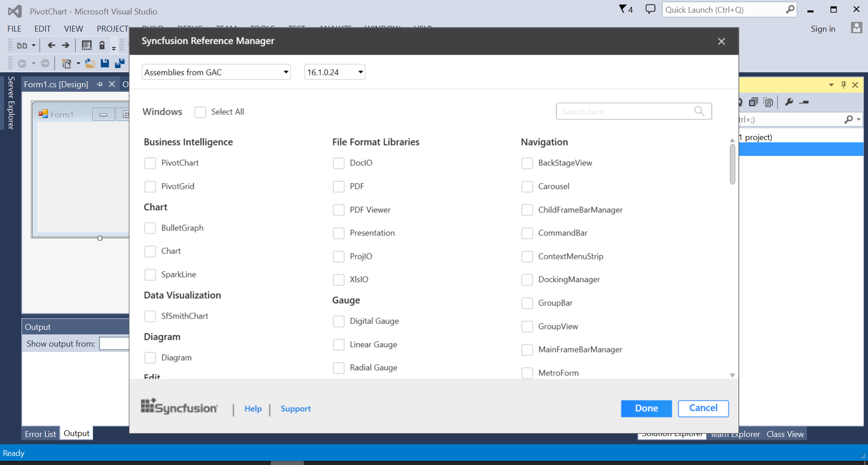Click the blue Save floppy icon
This screenshot has height=465, width=868.
105,63
